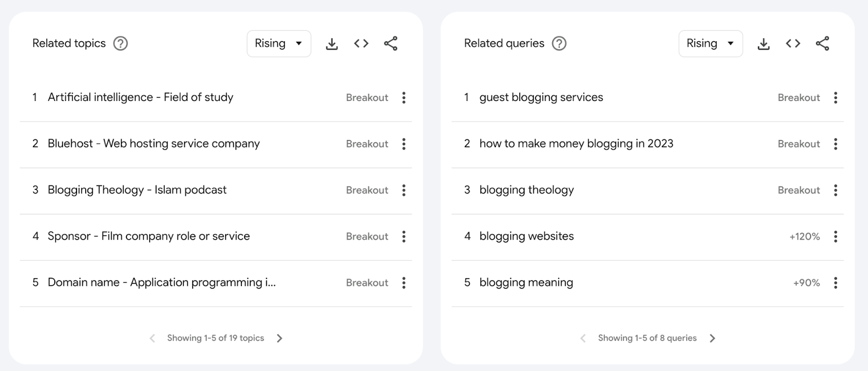
Task: Download the Related queries data
Action: coord(763,44)
